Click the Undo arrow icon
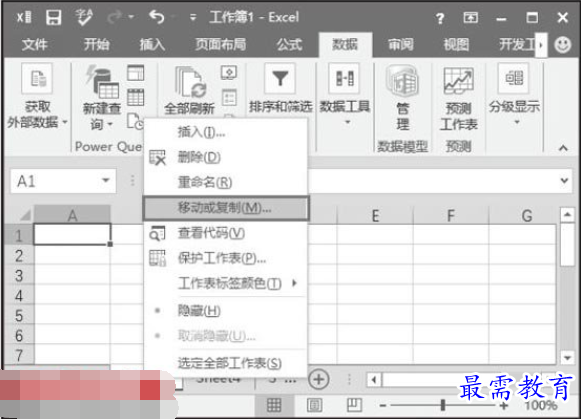The height and width of the screenshot is (419, 581). 156,17
